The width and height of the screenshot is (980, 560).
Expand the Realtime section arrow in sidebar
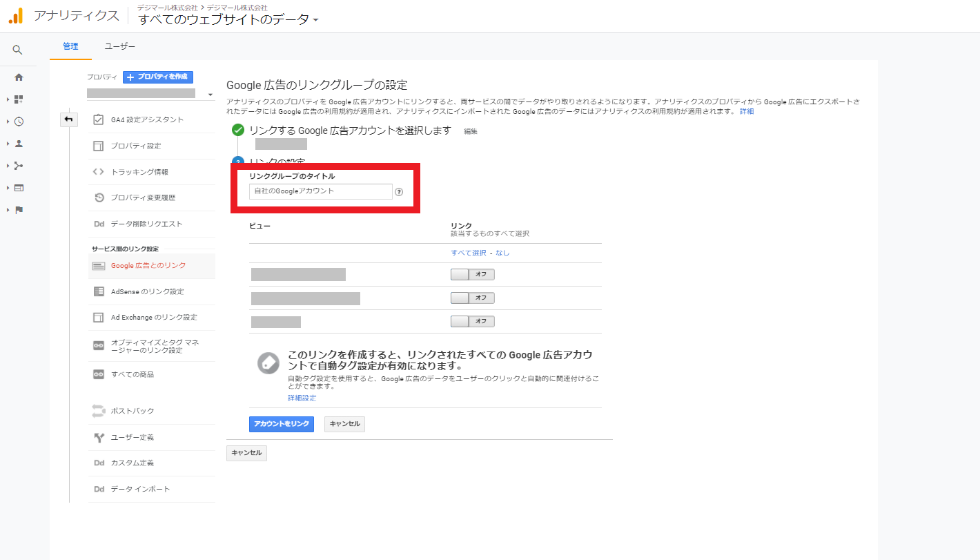pyautogui.click(x=8, y=122)
